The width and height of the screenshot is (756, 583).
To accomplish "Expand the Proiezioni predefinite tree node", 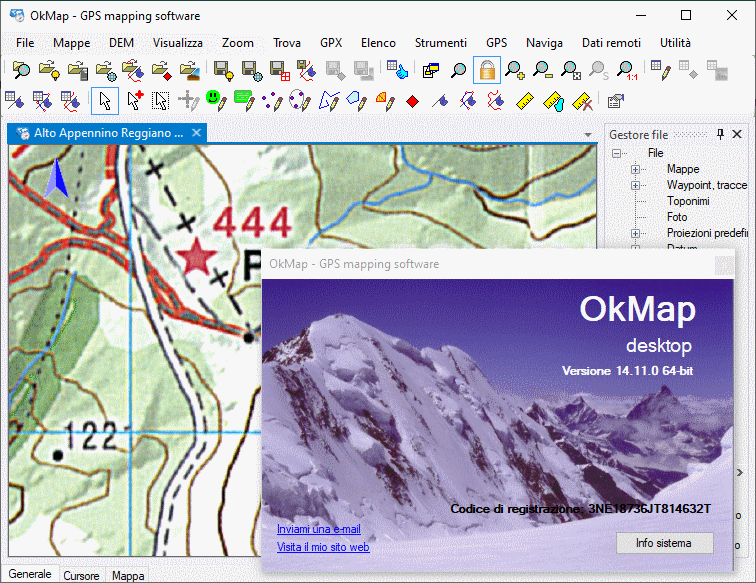I will pyautogui.click(x=635, y=233).
